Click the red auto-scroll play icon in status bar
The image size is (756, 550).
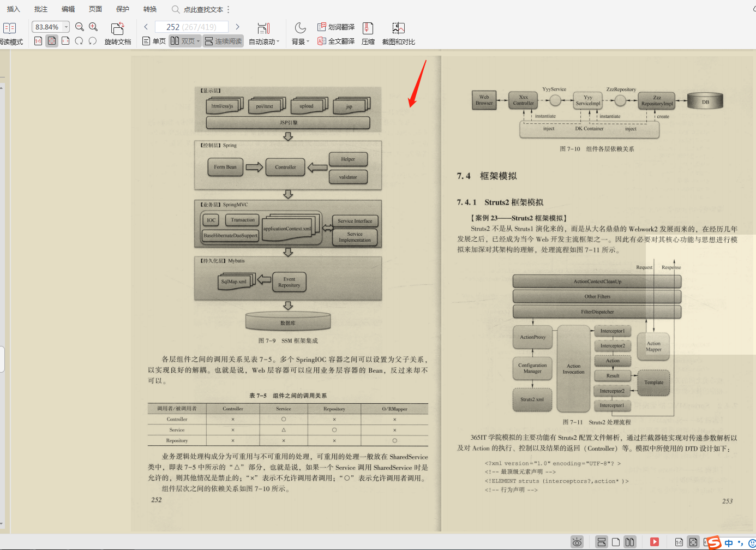tap(655, 542)
